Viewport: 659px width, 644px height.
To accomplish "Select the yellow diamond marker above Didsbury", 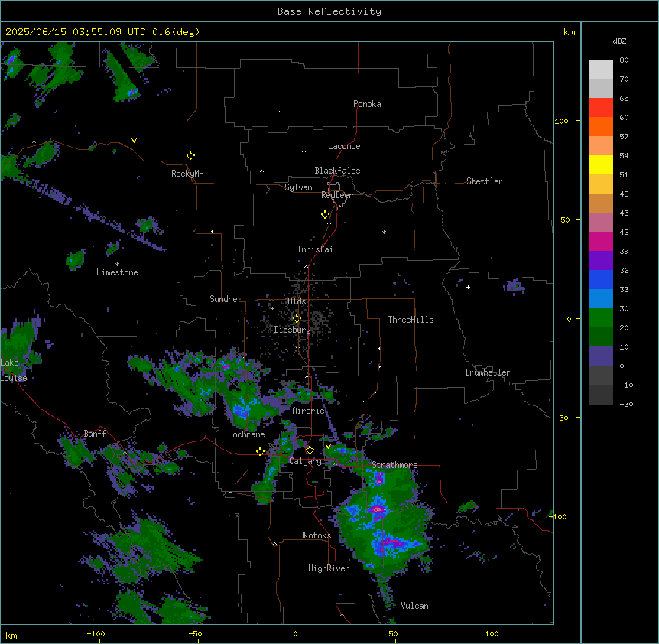I will [x=297, y=319].
